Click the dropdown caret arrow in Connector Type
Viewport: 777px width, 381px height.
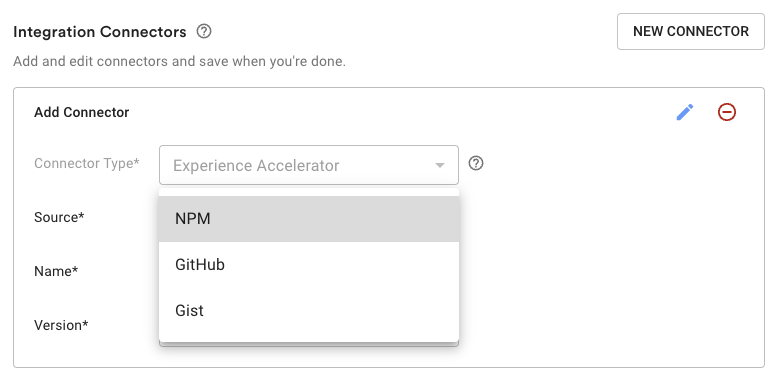440,165
